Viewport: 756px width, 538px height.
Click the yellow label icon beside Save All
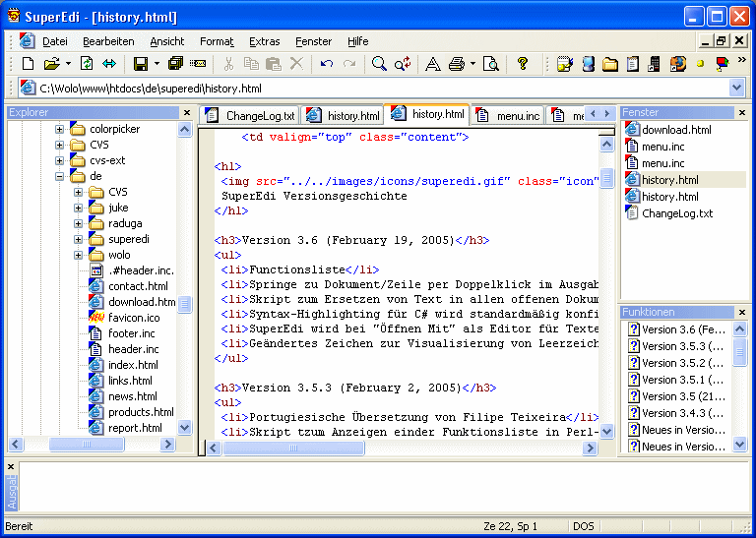tap(198, 64)
